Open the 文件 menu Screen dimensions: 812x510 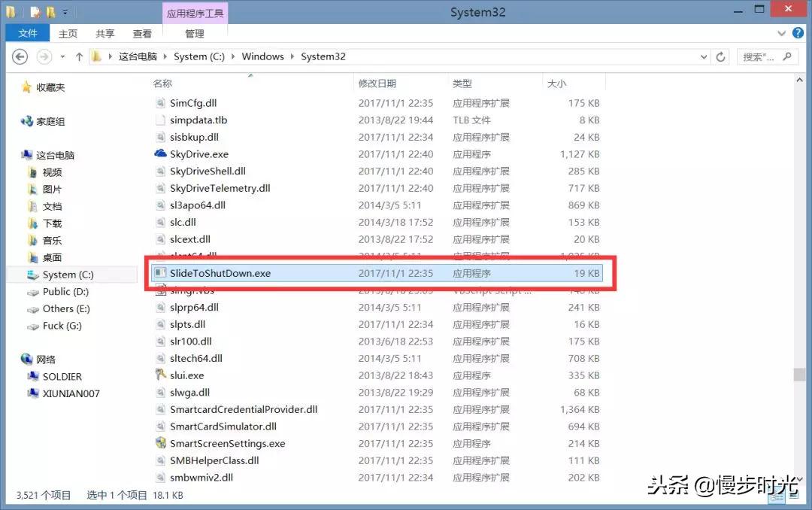tap(28, 34)
